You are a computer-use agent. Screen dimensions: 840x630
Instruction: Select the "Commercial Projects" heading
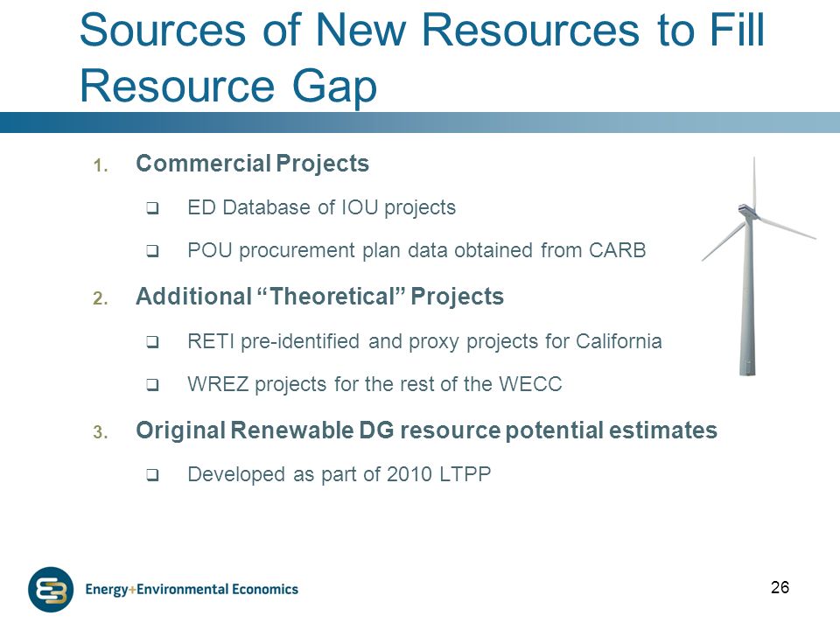click(252, 164)
